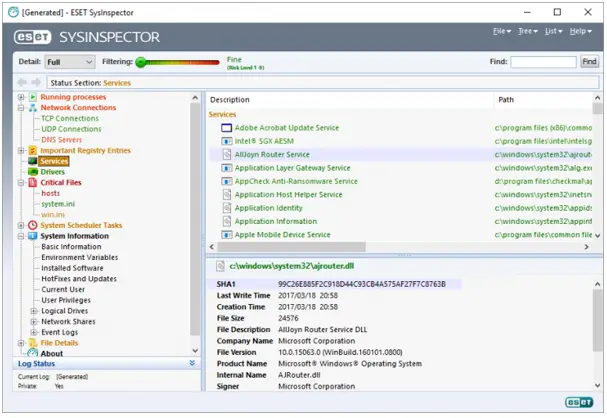The image size is (607, 418).
Task: Open Basic Information in the tree
Action: [x=71, y=247]
